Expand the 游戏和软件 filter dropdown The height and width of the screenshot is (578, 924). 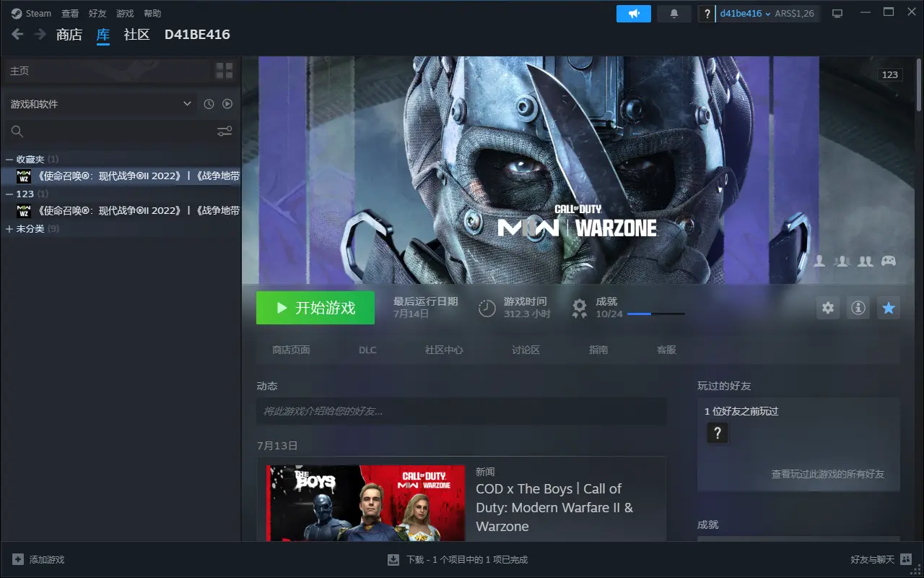[100, 104]
